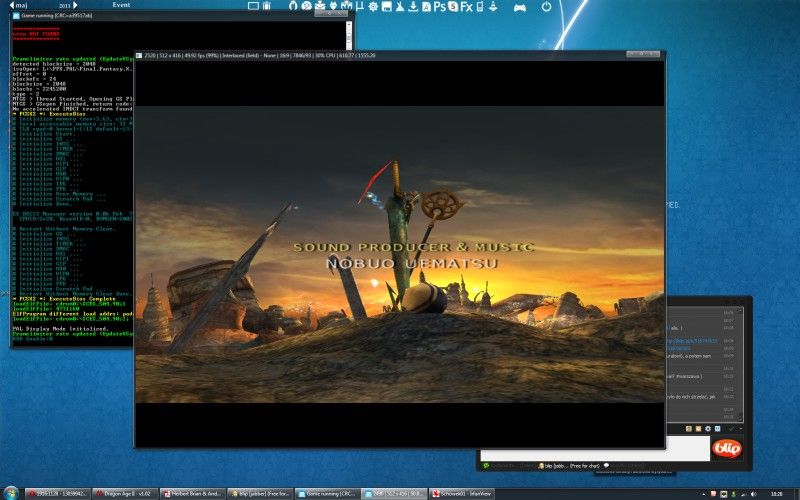This screenshot has height=500, width=800.
Task: Click the mobile phone icon in top dock
Action: coord(480,7)
